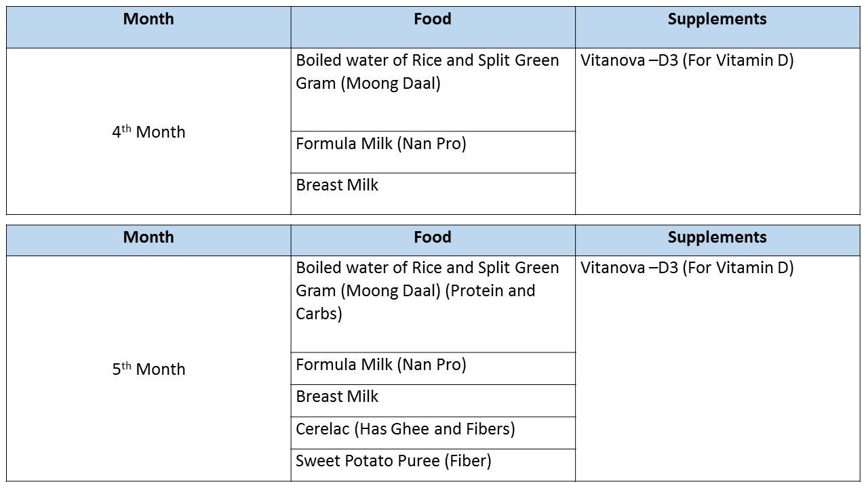Screen dimensions: 868x488
Task: Click the second table's Food header
Action: pyautogui.click(x=433, y=240)
